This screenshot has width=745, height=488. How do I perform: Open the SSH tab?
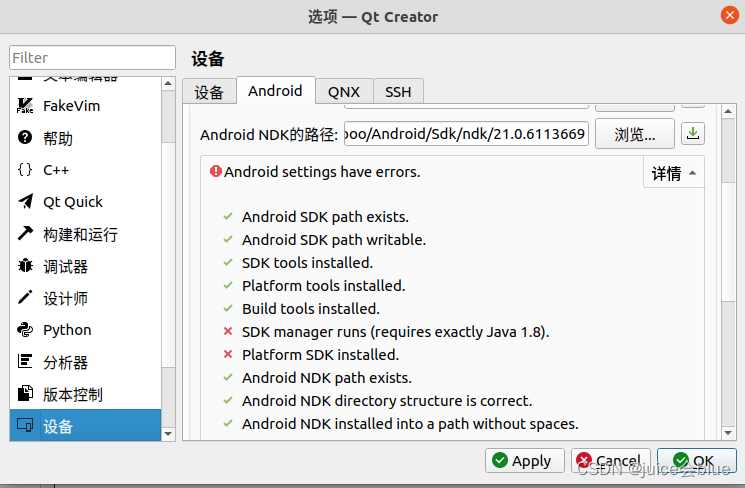(398, 92)
